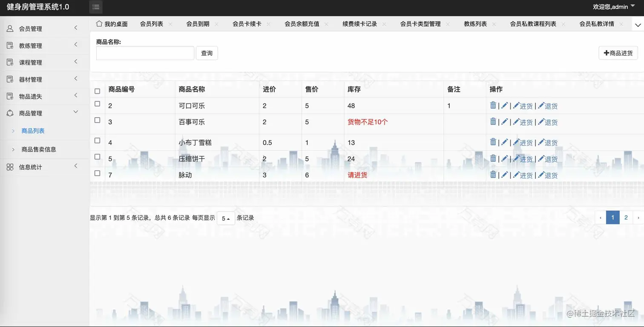
Task: Check the box for 百事可乐 row
Action: [x=97, y=120]
